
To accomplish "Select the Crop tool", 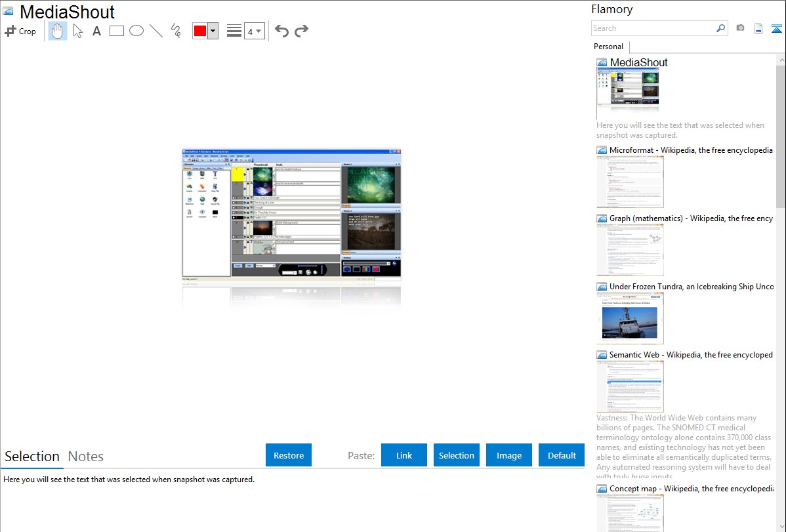I will click(x=20, y=31).
